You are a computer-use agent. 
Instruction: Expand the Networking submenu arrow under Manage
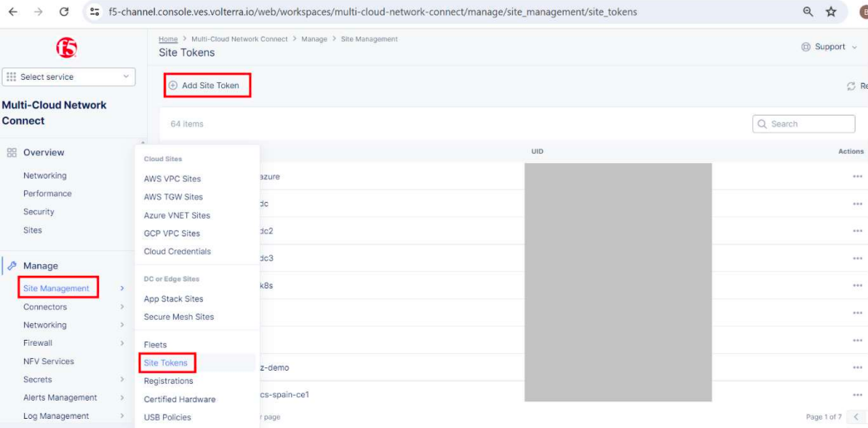(121, 325)
